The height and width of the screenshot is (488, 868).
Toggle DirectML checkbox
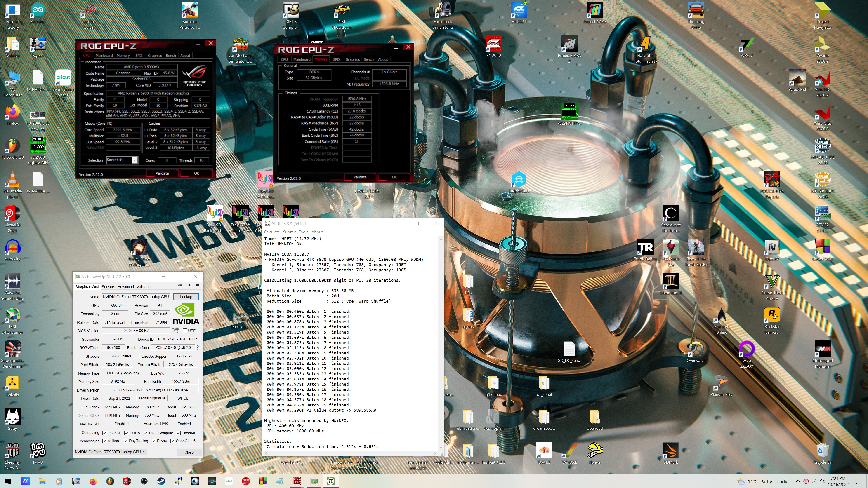(x=178, y=433)
